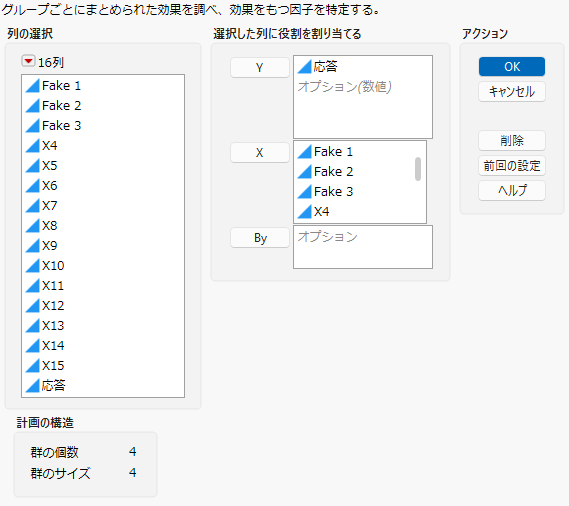Click the Y role button
This screenshot has height=506, width=569.
pyautogui.click(x=260, y=68)
